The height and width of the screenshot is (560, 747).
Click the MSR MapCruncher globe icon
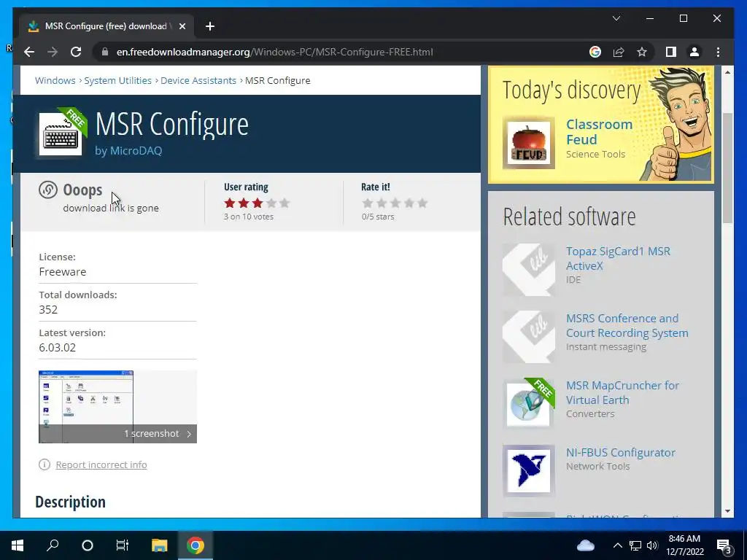[529, 404]
